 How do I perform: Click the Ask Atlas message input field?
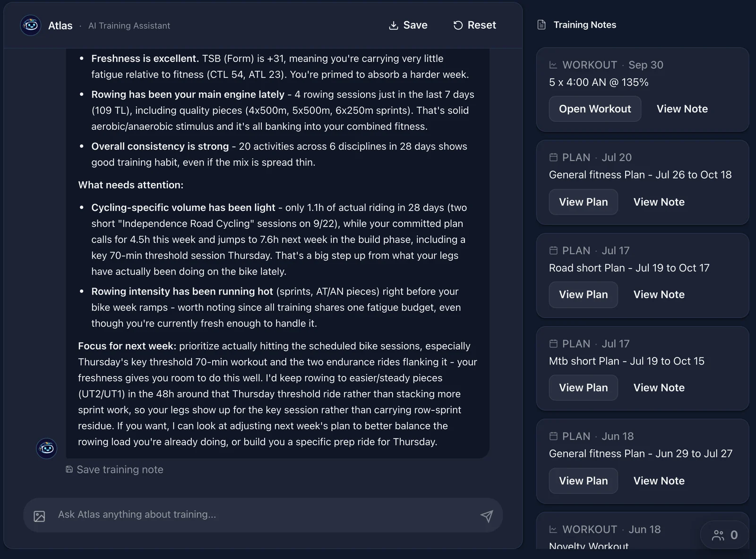tap(263, 515)
